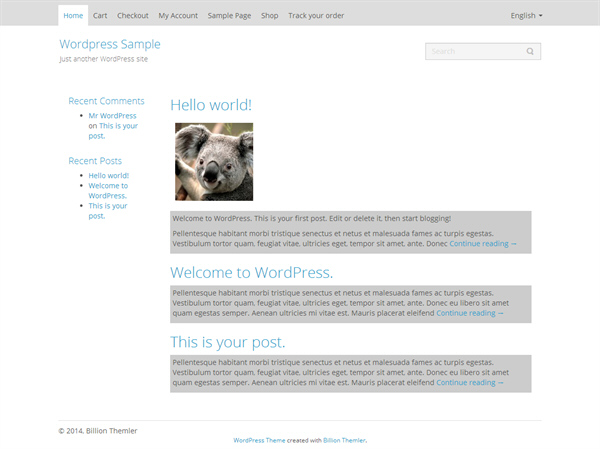600x449 pixels.
Task: Open 'This is your post.' under Recent Comments
Action: coord(113,131)
